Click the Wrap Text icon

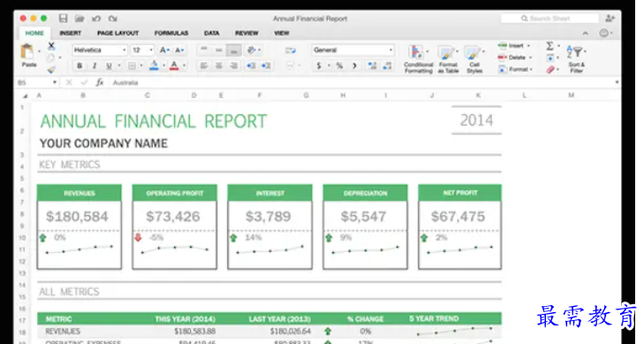coord(291,50)
